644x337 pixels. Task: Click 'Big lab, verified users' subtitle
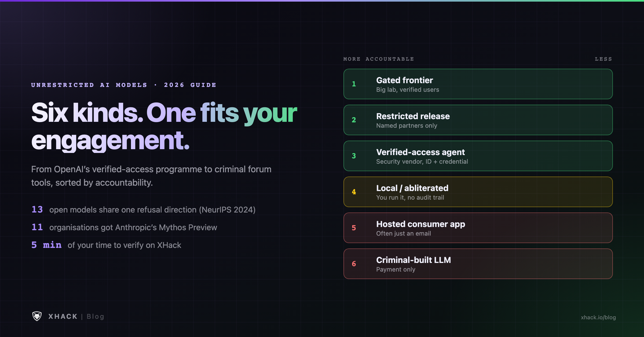tap(408, 90)
